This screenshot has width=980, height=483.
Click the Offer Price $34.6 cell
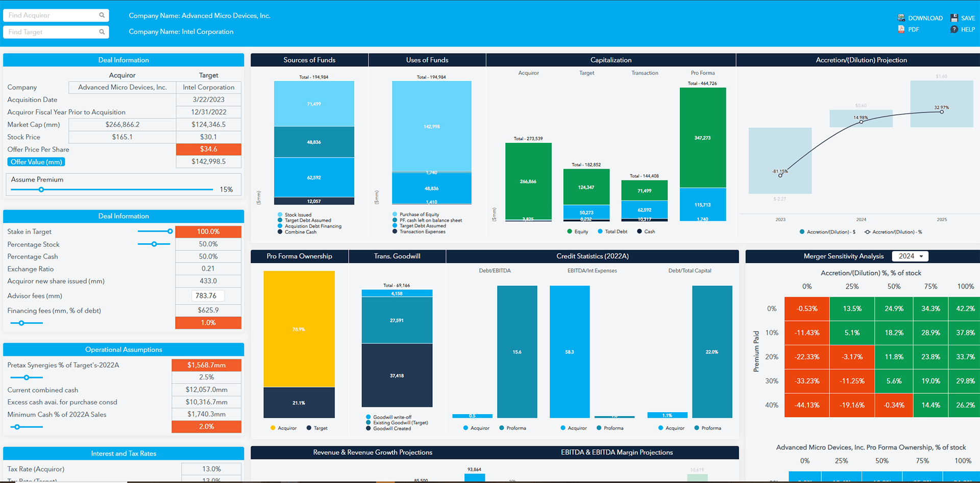(208, 149)
